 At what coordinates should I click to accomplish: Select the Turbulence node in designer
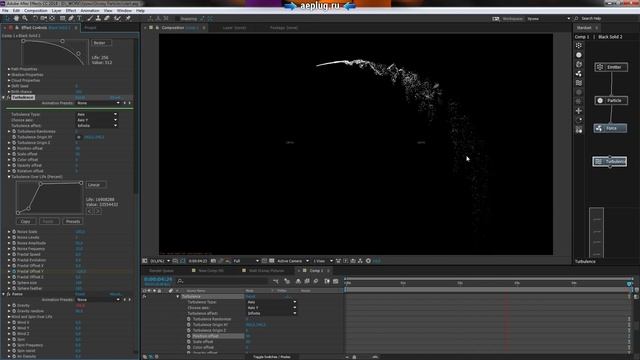(609, 162)
